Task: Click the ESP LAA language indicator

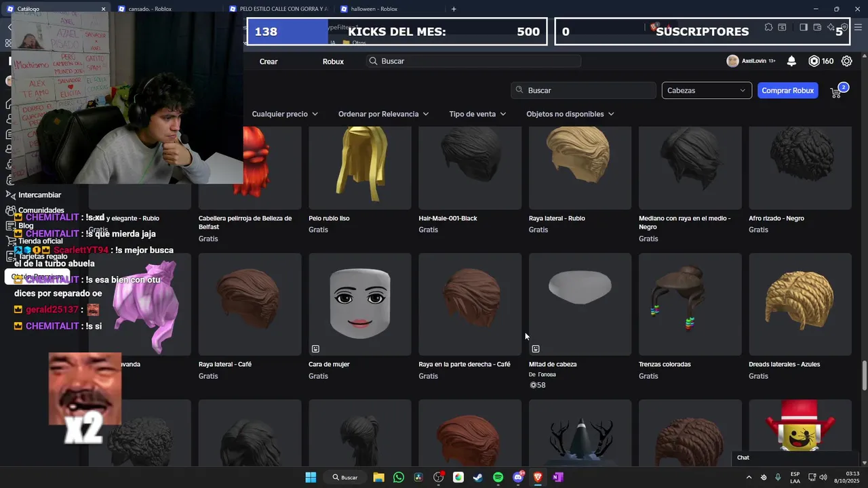Action: click(795, 477)
